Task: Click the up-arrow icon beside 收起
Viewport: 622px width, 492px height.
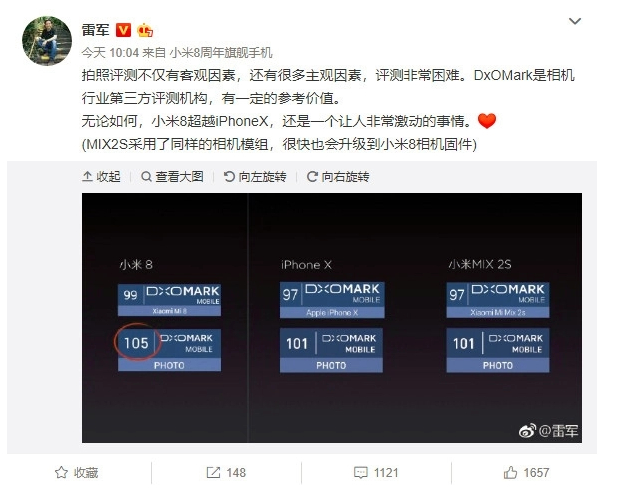Action: pyautogui.click(x=87, y=177)
